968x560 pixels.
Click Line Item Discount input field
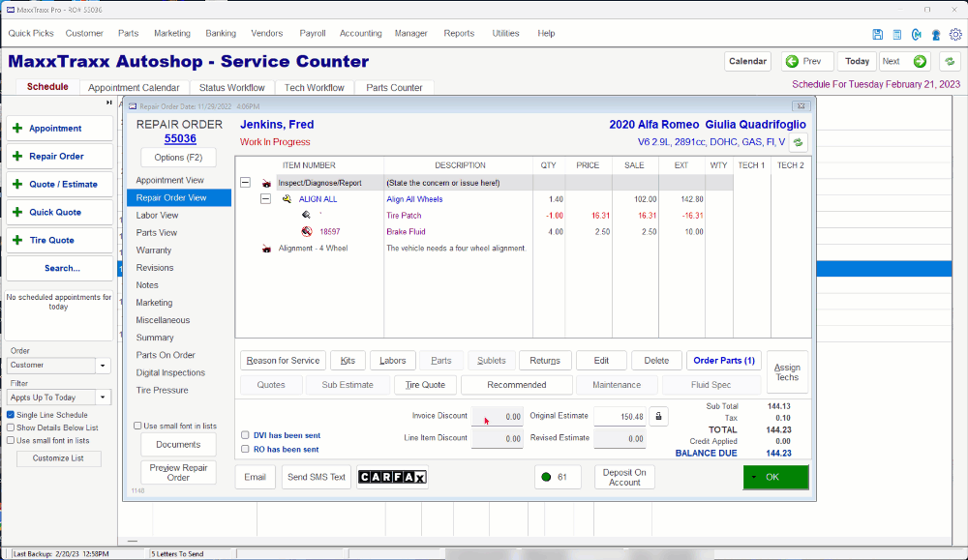(497, 438)
